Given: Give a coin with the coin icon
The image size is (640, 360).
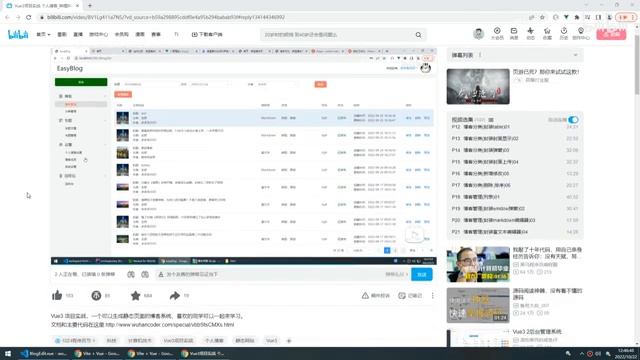Looking at the screenshot, I should click(x=96, y=295).
